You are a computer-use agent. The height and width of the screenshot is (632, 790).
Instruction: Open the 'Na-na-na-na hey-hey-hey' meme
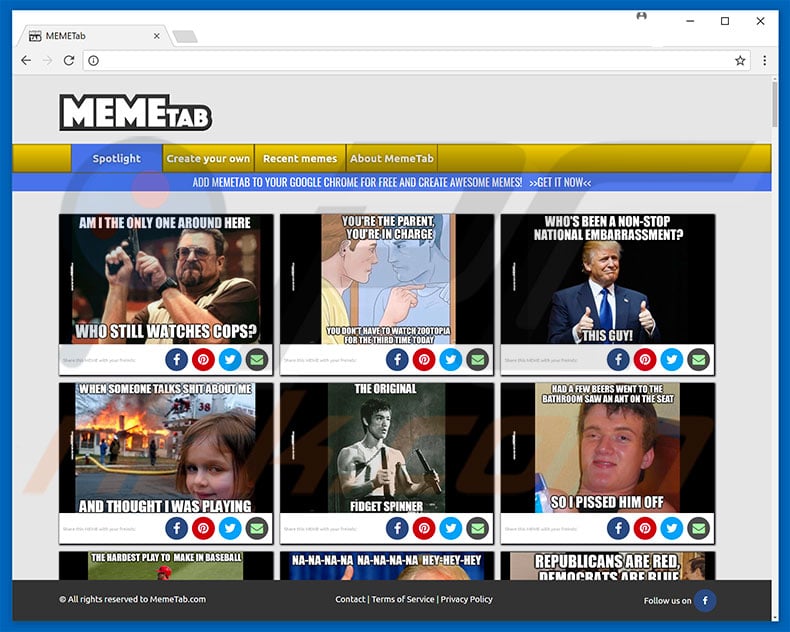pyautogui.click(x=387, y=565)
